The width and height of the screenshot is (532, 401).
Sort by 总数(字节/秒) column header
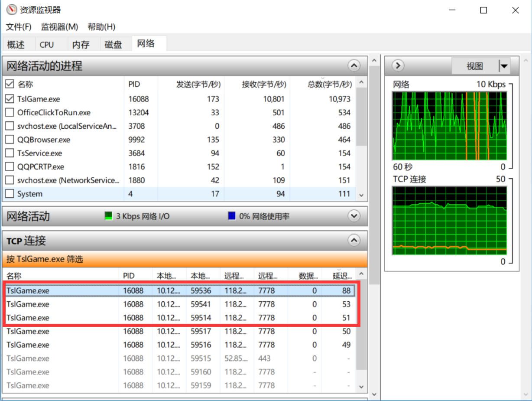coord(329,84)
